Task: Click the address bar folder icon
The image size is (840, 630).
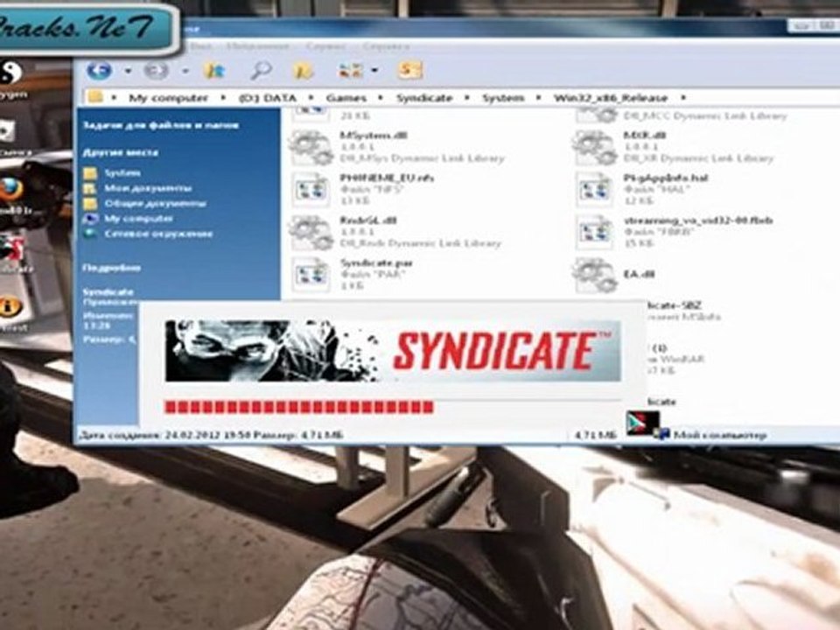Action: pos(94,97)
